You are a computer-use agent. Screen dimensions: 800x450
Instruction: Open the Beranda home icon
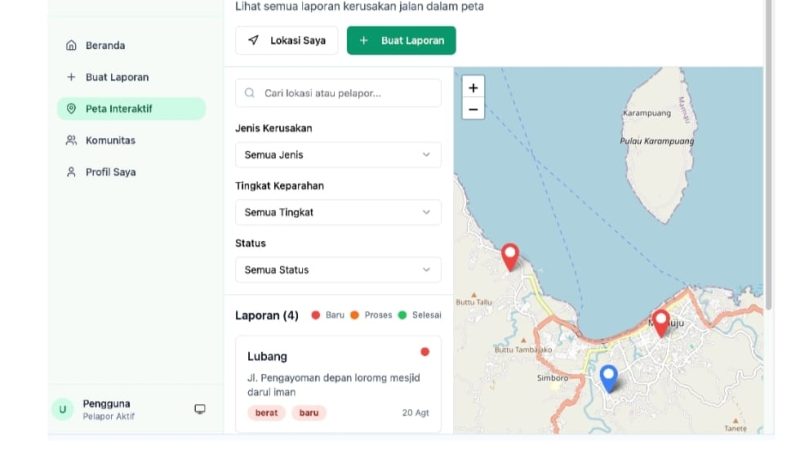[x=71, y=45]
